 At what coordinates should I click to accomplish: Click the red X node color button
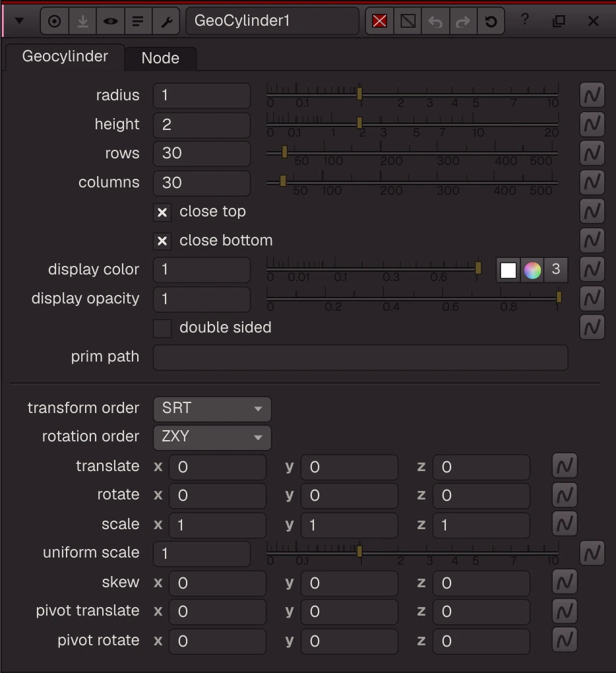(x=380, y=20)
